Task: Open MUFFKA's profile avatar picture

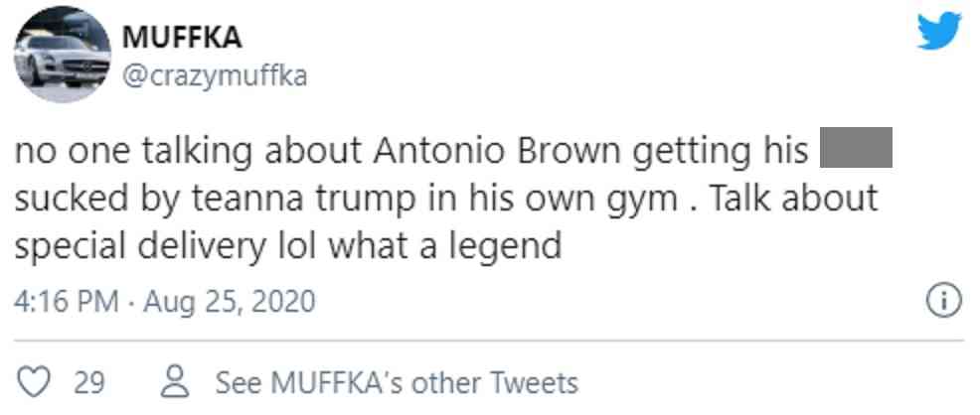Action: pyautogui.click(x=62, y=55)
